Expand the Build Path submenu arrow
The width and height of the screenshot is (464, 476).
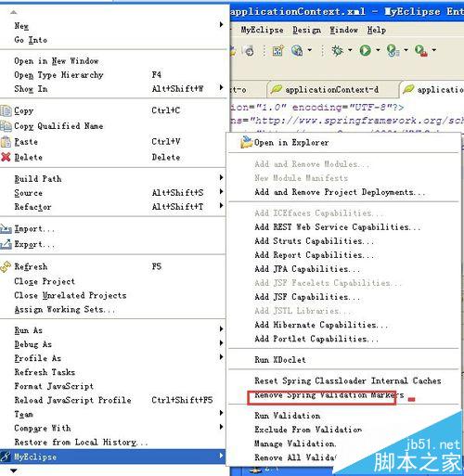pos(221,177)
